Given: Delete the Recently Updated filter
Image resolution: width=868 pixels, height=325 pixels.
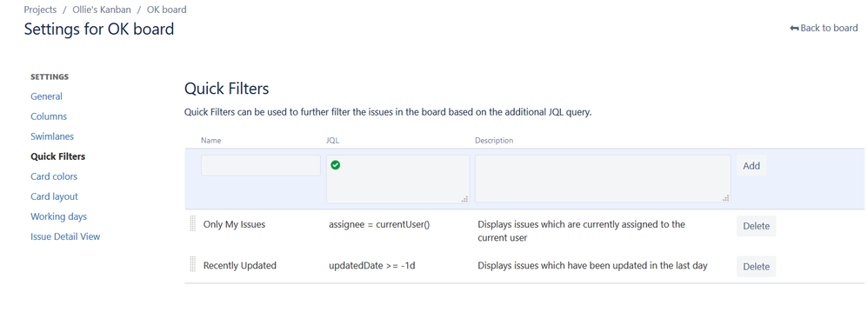Looking at the screenshot, I should click(x=756, y=267).
